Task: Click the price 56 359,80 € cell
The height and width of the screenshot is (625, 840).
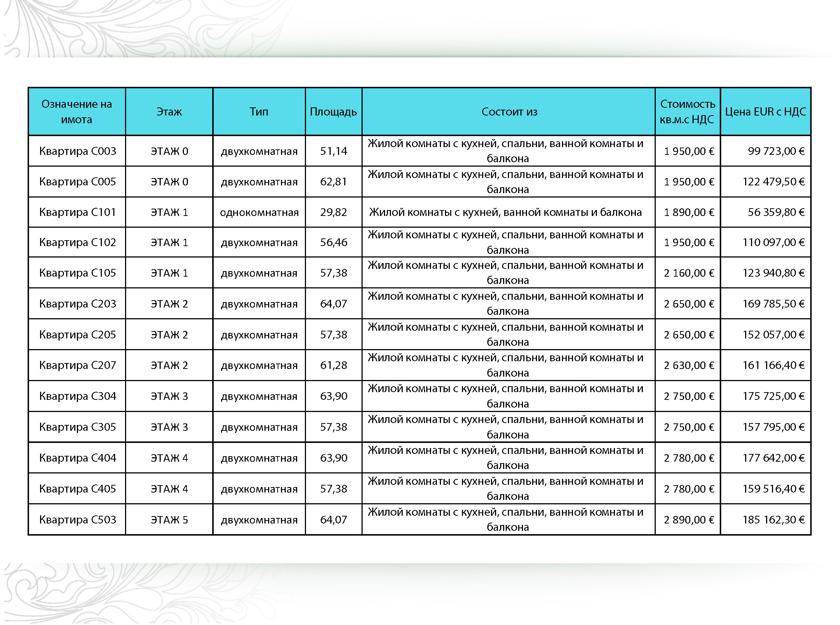Action: point(776,212)
